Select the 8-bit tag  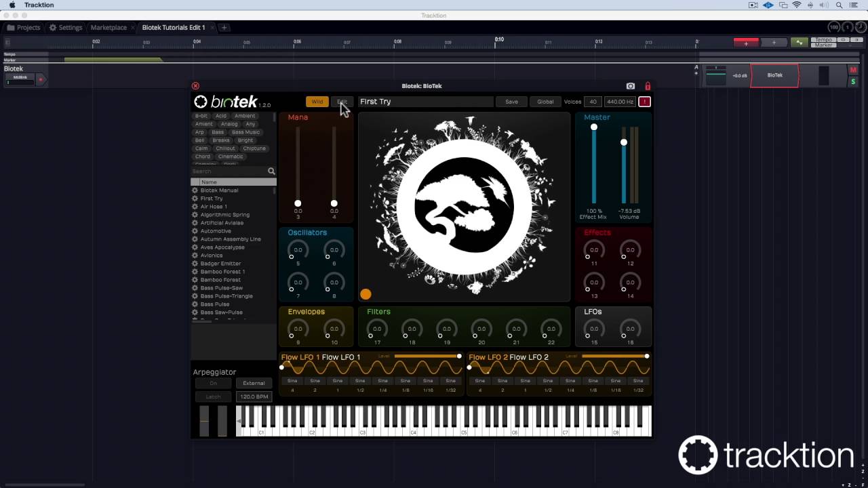pos(201,116)
